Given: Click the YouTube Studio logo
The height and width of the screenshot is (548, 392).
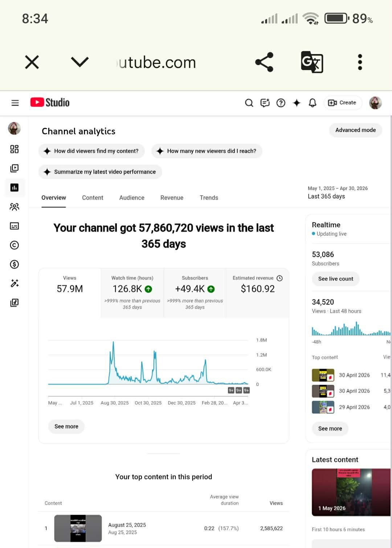Looking at the screenshot, I should (50, 102).
